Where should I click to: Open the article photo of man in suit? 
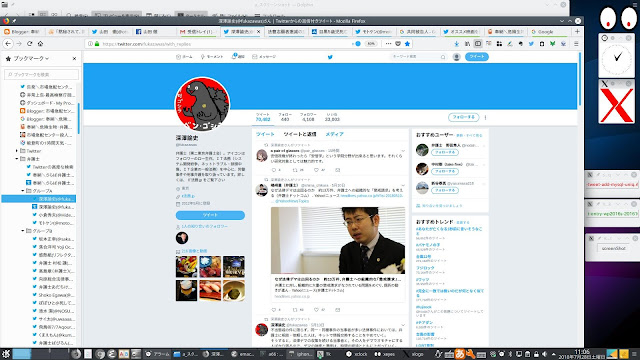(338, 240)
